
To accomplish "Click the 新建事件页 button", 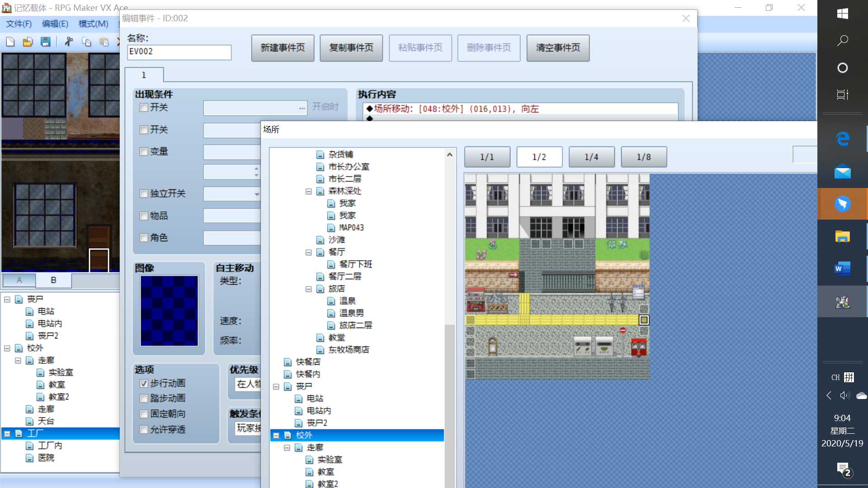I will click(x=283, y=48).
